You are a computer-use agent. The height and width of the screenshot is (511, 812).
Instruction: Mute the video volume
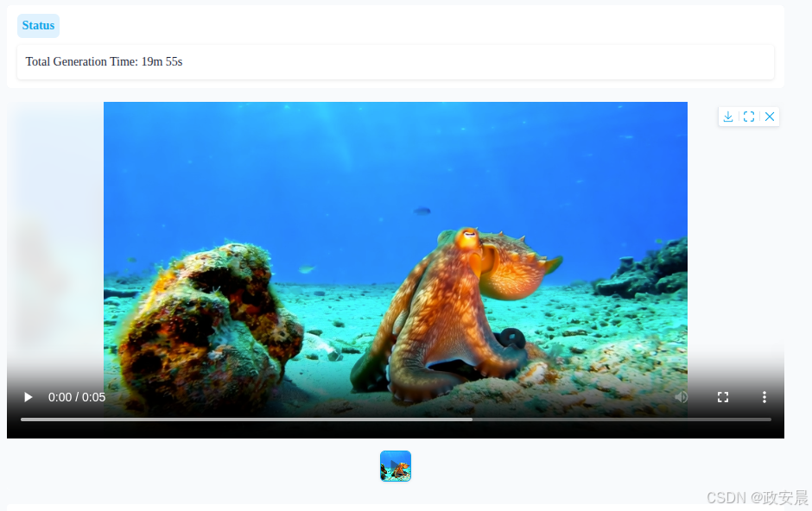click(x=682, y=397)
